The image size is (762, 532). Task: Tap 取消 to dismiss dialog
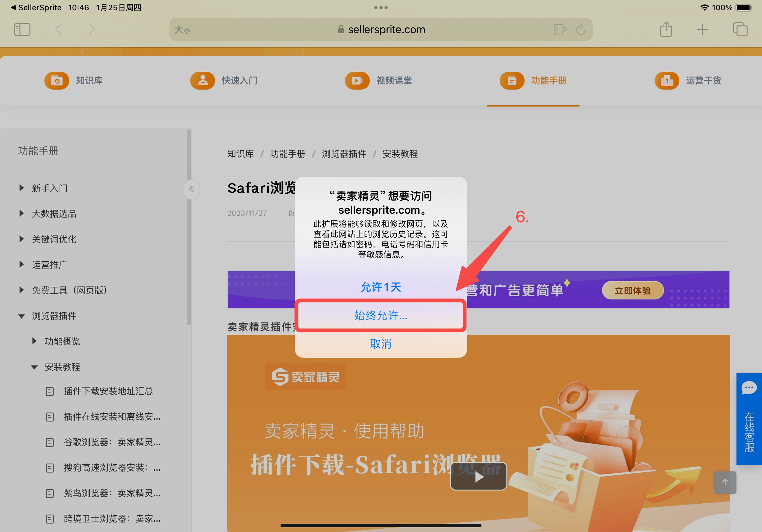coord(381,344)
